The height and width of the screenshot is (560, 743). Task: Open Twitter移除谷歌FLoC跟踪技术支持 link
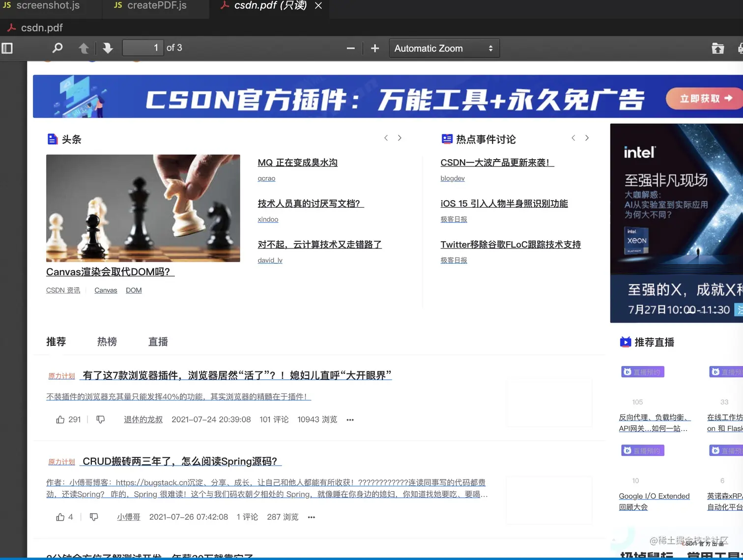pyautogui.click(x=511, y=244)
